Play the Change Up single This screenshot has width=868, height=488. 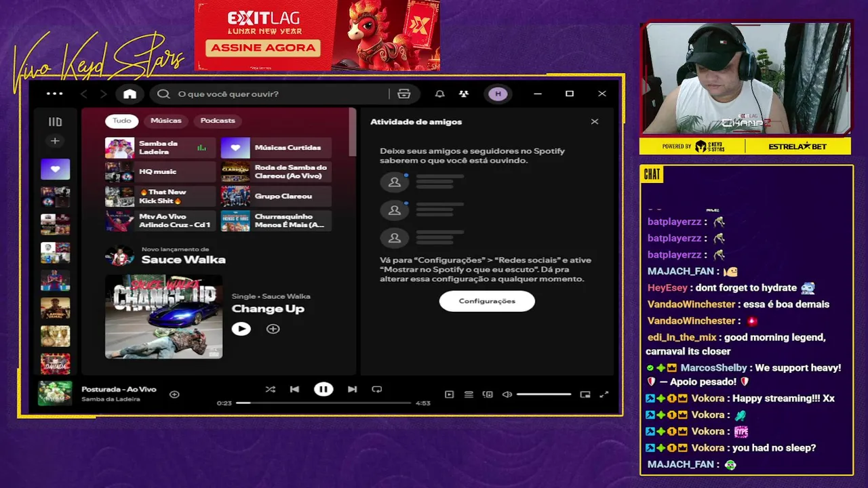tap(241, 329)
